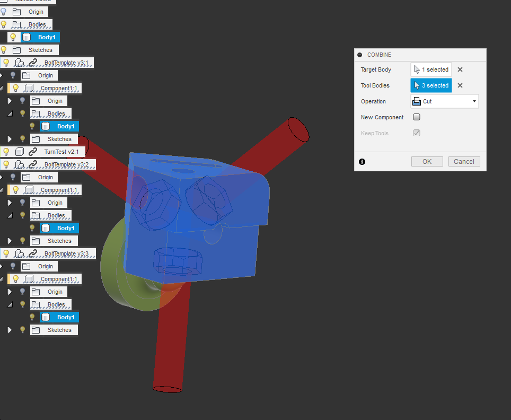The image size is (511, 420).
Task: Click the info icon in Combine dialog
Action: [362, 162]
